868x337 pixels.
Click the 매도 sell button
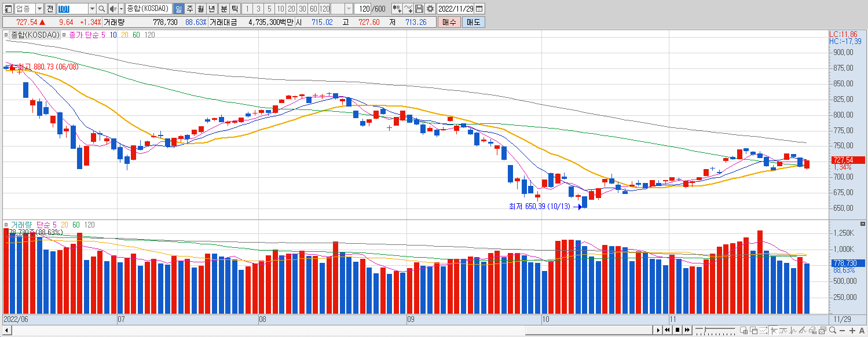pyautogui.click(x=474, y=22)
